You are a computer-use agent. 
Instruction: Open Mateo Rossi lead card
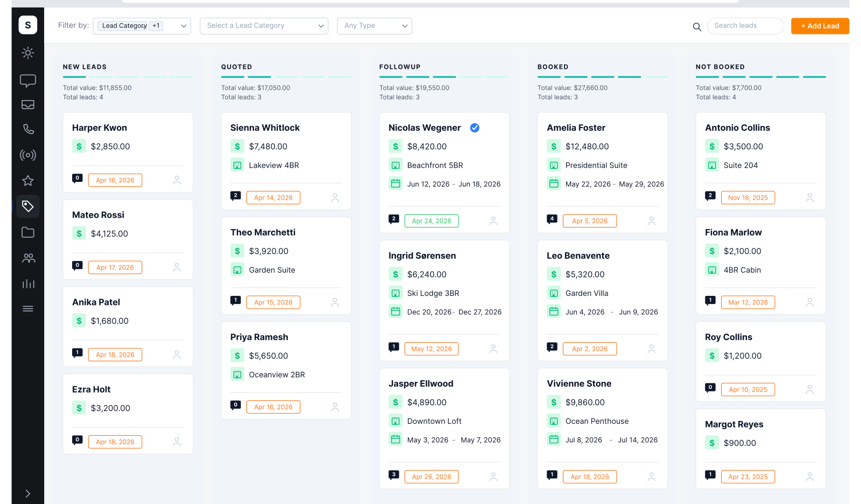click(128, 240)
